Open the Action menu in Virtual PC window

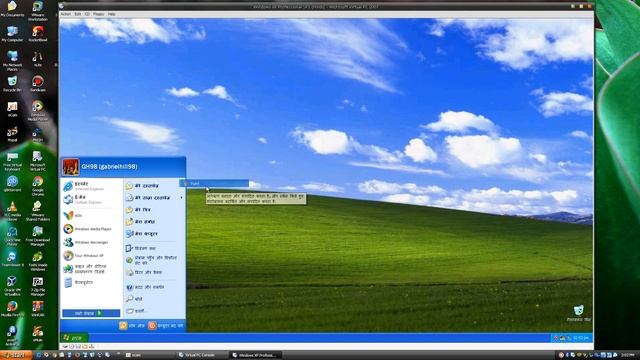point(65,14)
